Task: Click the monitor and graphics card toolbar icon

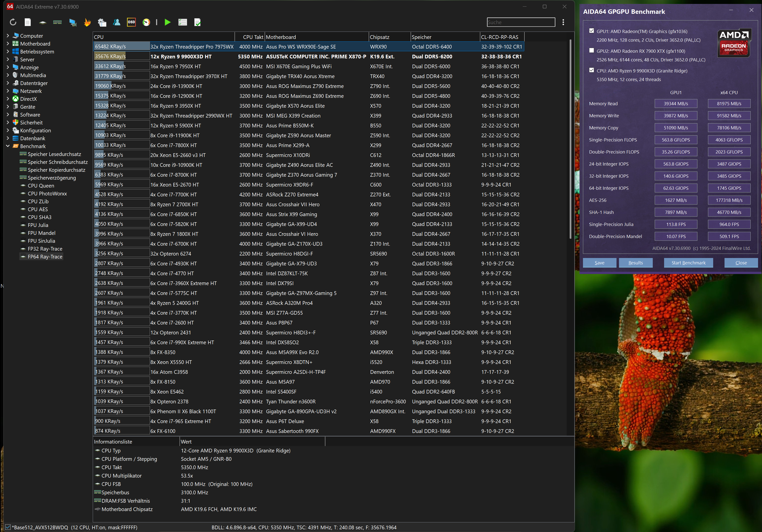Action: pyautogui.click(x=73, y=23)
